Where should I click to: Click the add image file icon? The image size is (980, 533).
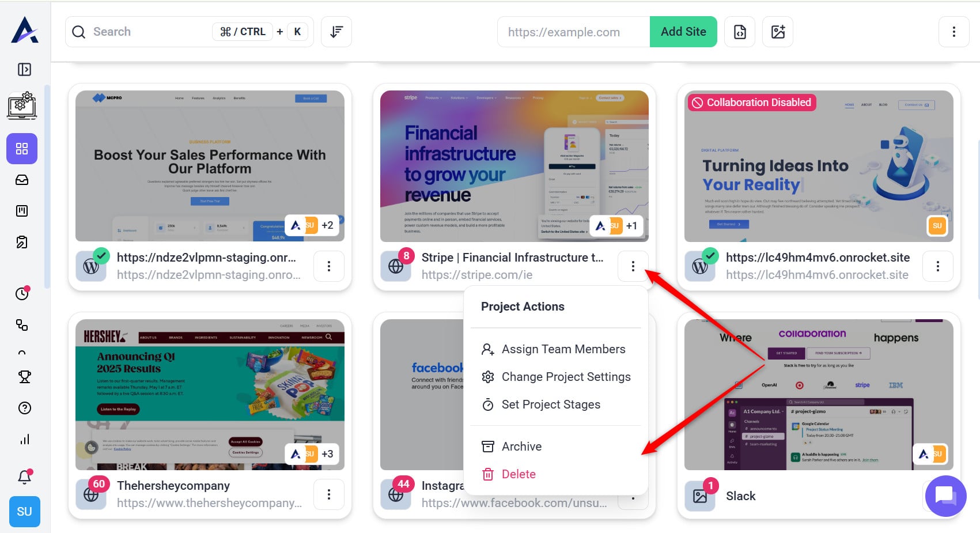(x=778, y=32)
